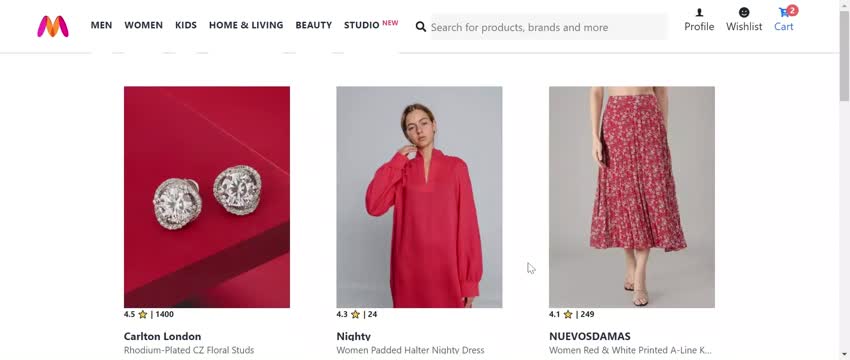Click the page vertical scrollbar
The height and width of the screenshot is (360, 850).
(x=845, y=180)
